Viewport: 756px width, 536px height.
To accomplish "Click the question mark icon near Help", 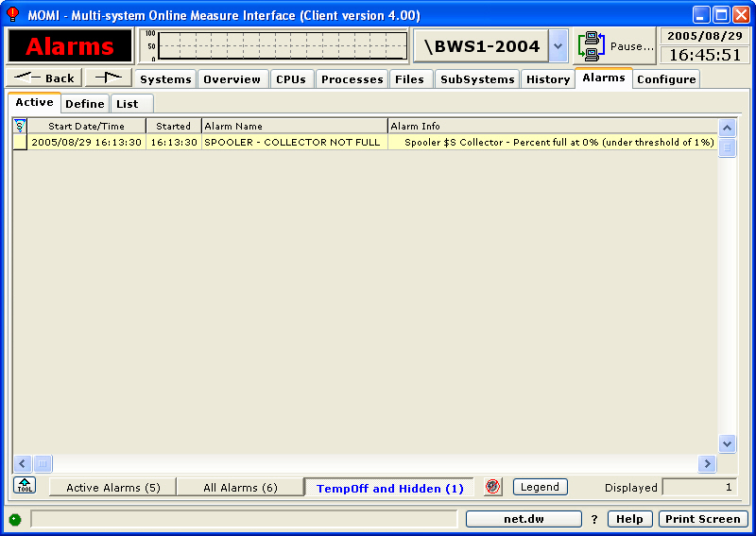I will click(x=594, y=519).
